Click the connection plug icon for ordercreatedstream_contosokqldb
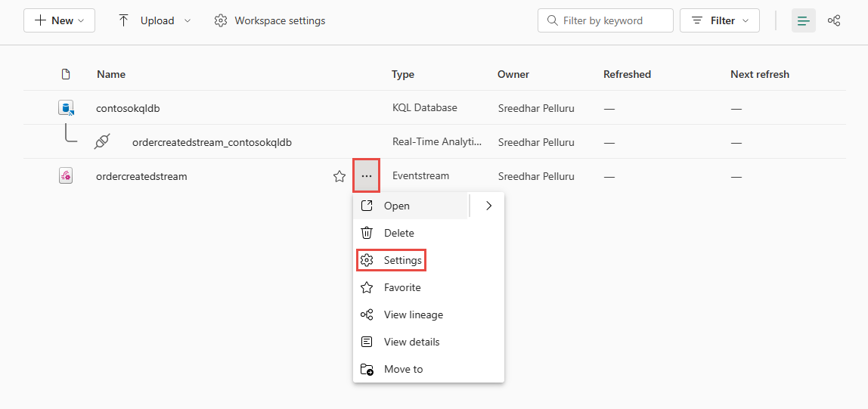Screen dimensions: 868x409 [102, 142]
